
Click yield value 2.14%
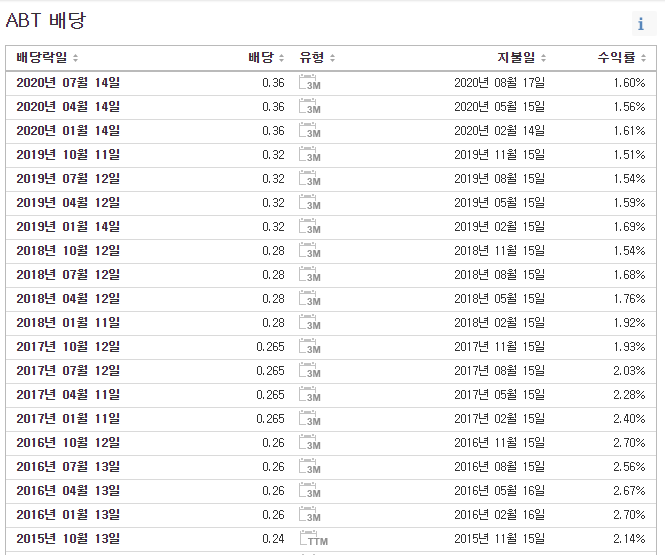(629, 539)
